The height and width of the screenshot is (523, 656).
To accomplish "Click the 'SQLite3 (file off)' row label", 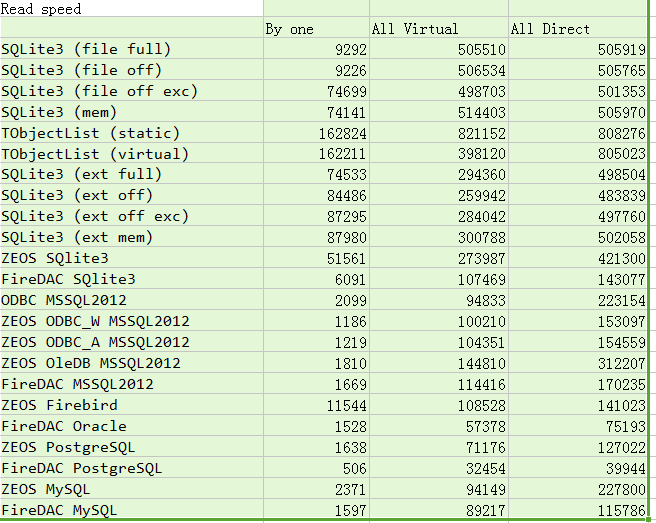I will pos(132,69).
